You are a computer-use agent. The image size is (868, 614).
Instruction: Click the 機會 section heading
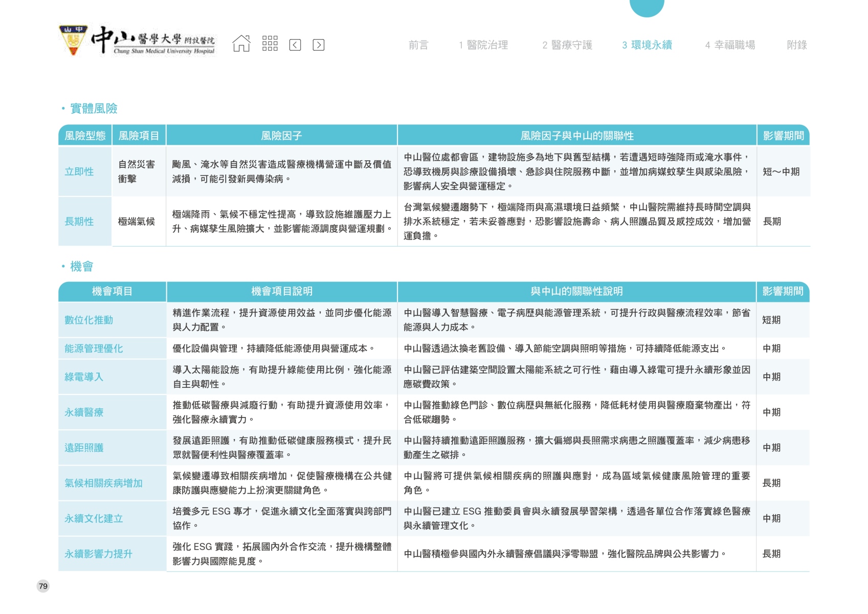pyautogui.click(x=81, y=267)
